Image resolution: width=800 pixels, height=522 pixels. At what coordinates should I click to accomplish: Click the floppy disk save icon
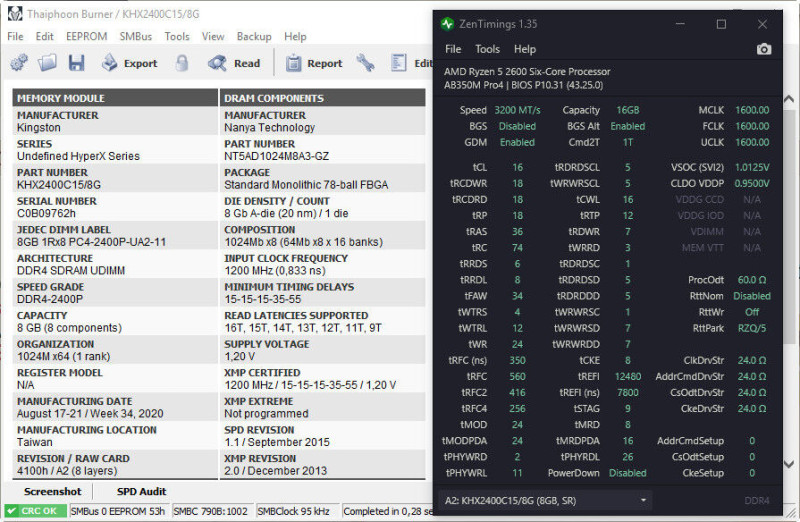coord(77,63)
